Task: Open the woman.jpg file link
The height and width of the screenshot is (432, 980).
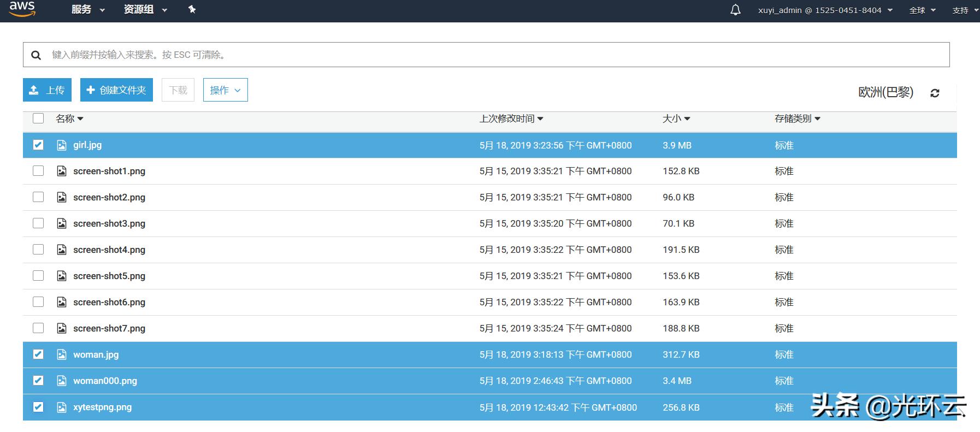Action: pyautogui.click(x=96, y=355)
